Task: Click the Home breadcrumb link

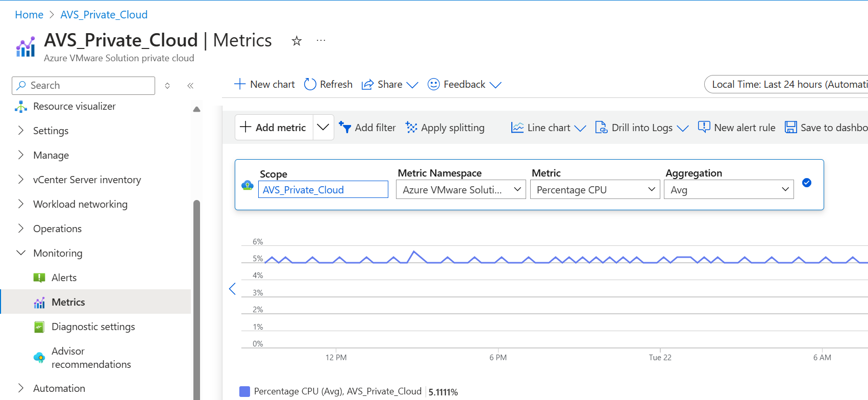Action: coord(29,15)
